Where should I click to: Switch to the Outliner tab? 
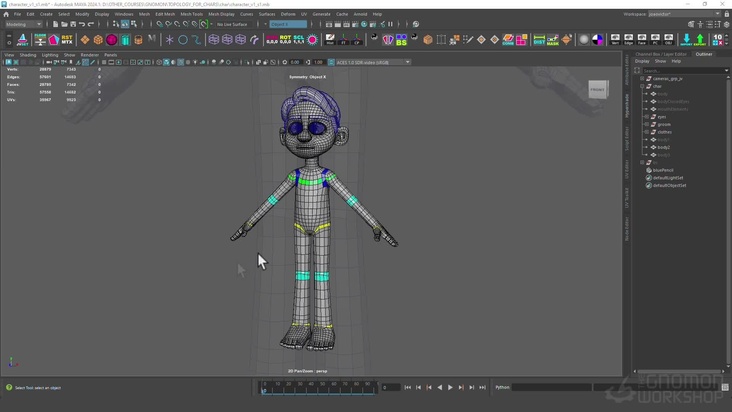tap(704, 54)
